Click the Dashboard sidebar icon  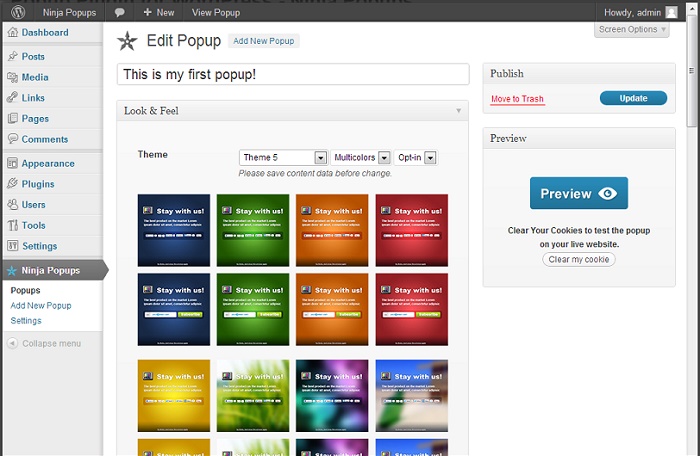pos(12,33)
